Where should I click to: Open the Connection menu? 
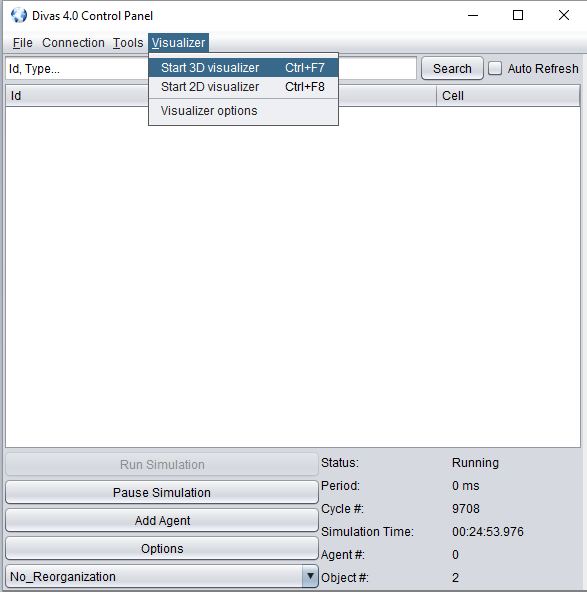[x=73, y=43]
